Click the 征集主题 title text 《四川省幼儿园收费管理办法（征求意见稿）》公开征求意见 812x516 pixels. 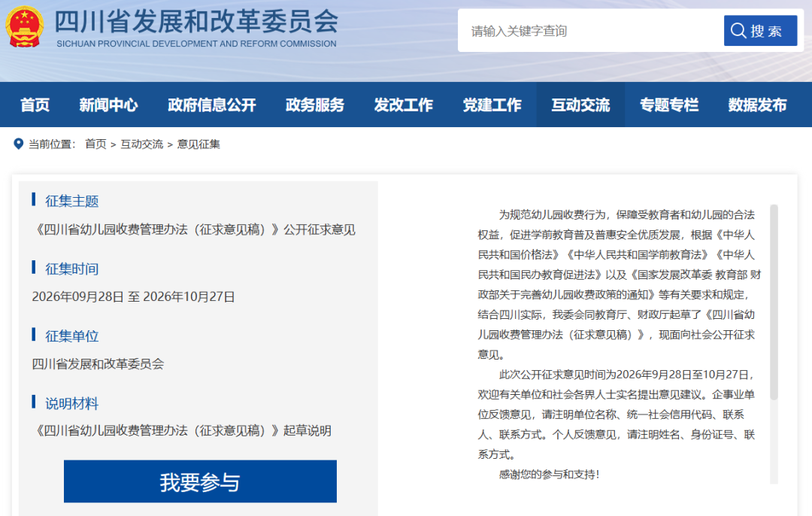pos(194,229)
